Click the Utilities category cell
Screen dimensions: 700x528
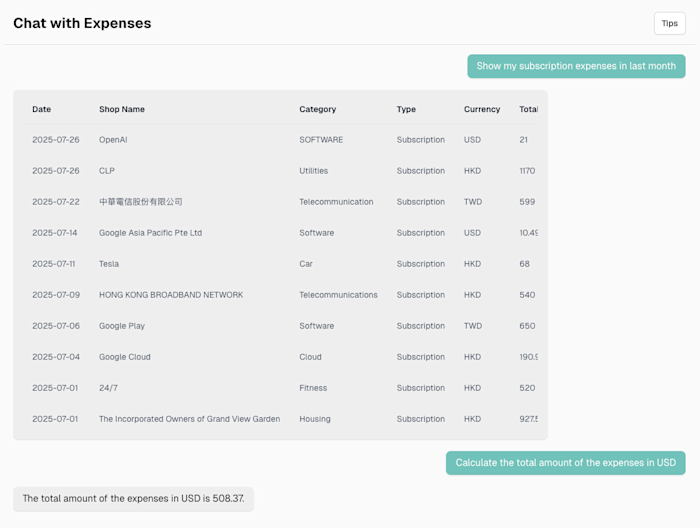pos(313,171)
